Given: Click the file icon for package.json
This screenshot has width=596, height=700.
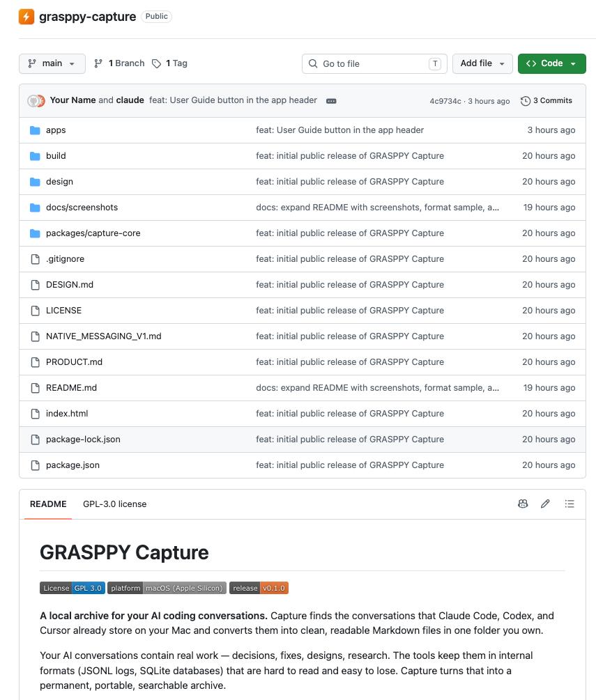Looking at the screenshot, I should 35,465.
